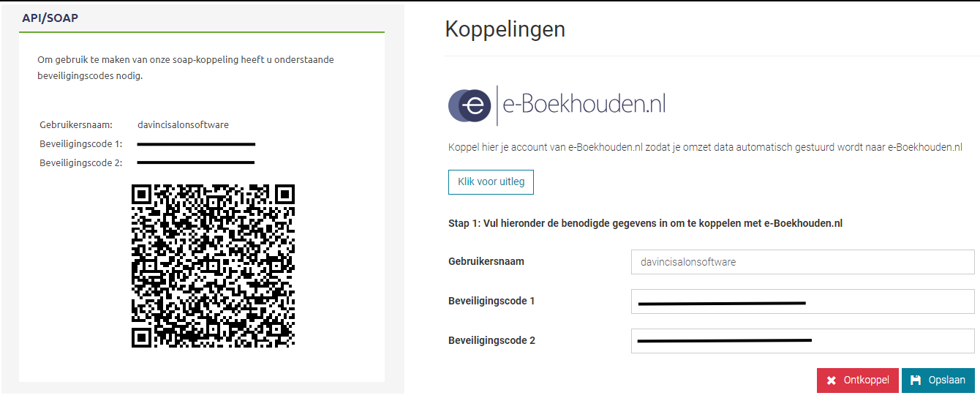
Task: Click the floppy disk icon on Opslaan
Action: point(916,381)
